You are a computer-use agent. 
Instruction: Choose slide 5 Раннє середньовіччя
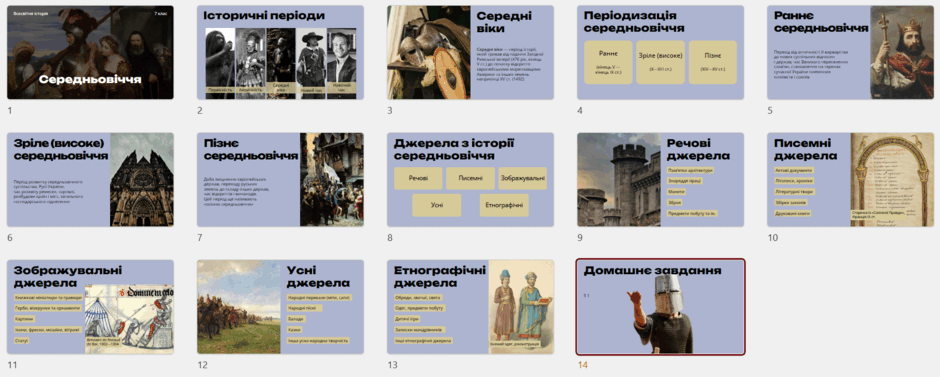click(x=850, y=53)
